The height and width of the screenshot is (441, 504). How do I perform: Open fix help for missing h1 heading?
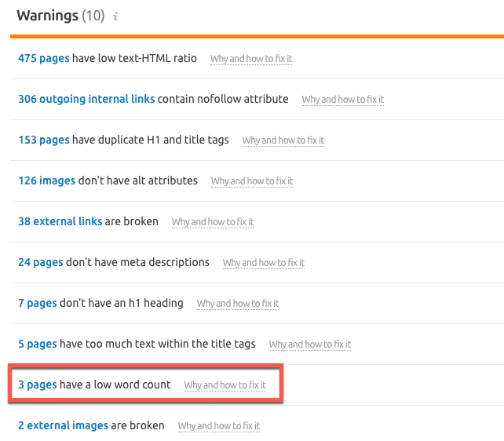pyautogui.click(x=237, y=304)
